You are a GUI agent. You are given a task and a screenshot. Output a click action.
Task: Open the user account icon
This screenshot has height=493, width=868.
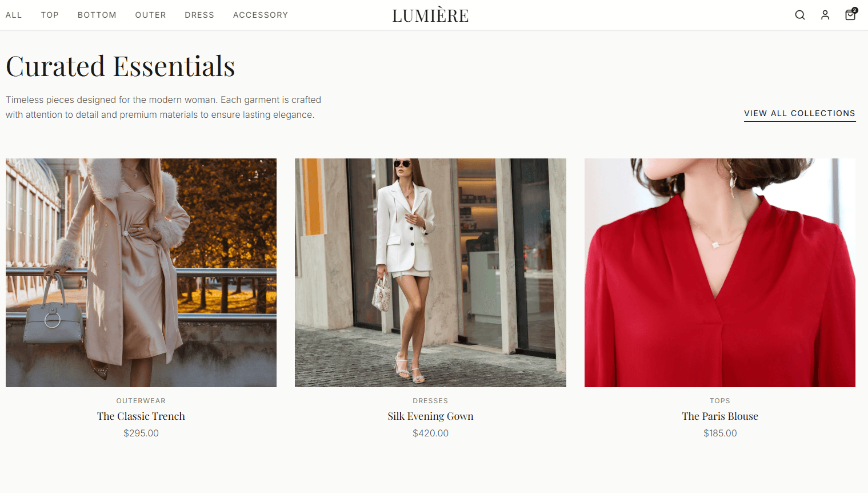point(825,15)
